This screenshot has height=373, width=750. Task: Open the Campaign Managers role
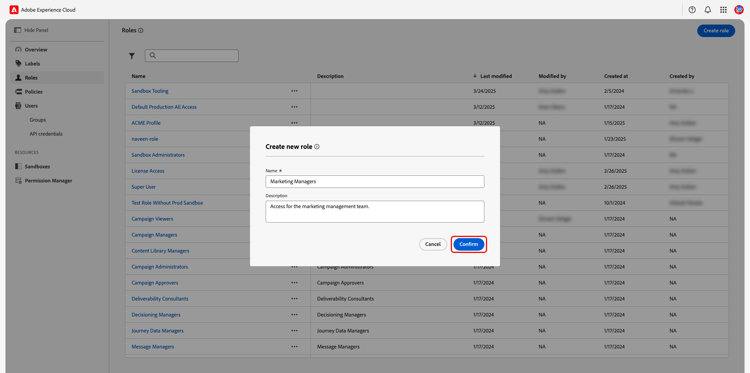click(154, 235)
